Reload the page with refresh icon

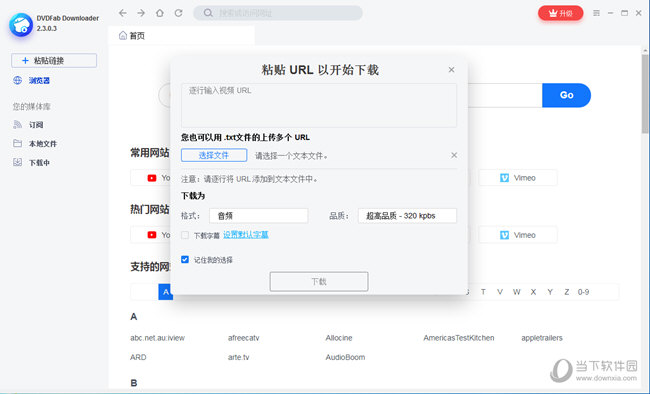pos(178,13)
